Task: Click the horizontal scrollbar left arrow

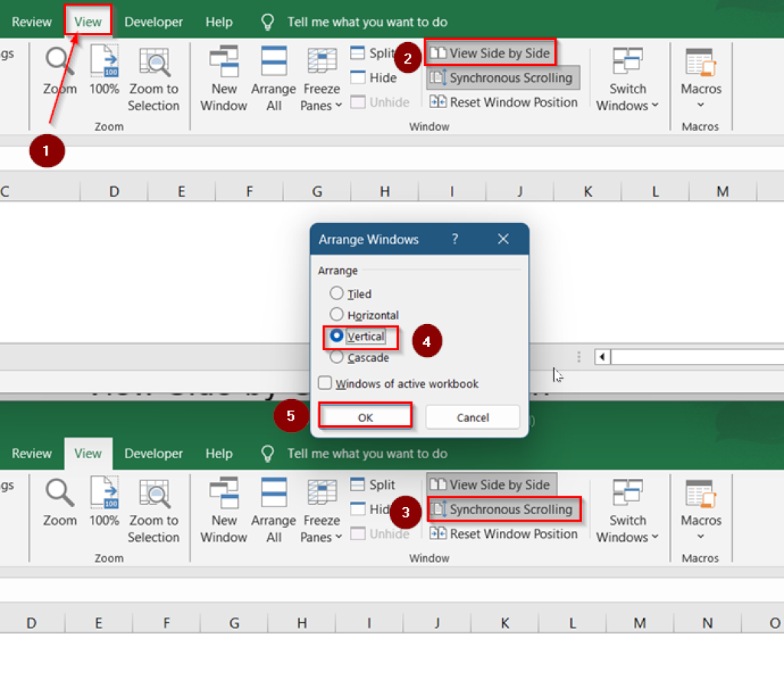Action: pyautogui.click(x=604, y=357)
